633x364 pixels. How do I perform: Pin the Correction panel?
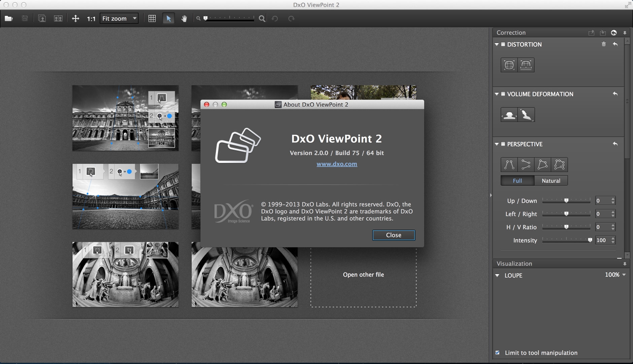point(625,33)
